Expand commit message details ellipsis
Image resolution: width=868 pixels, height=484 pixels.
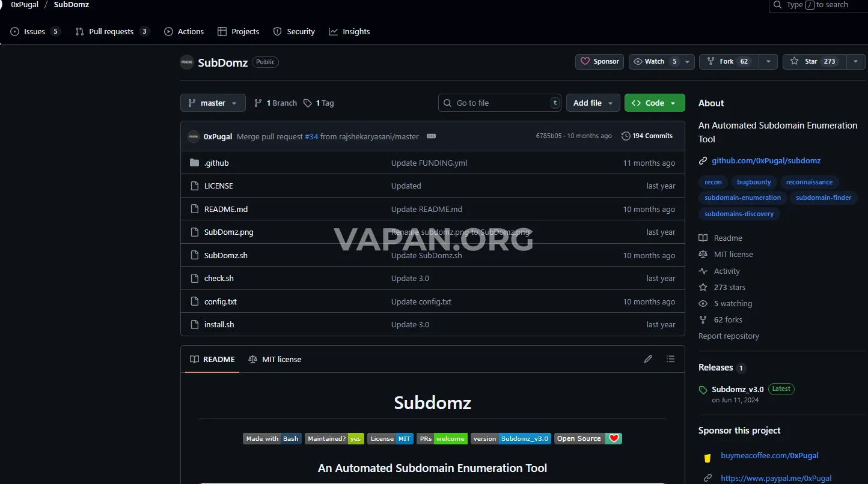[431, 136]
